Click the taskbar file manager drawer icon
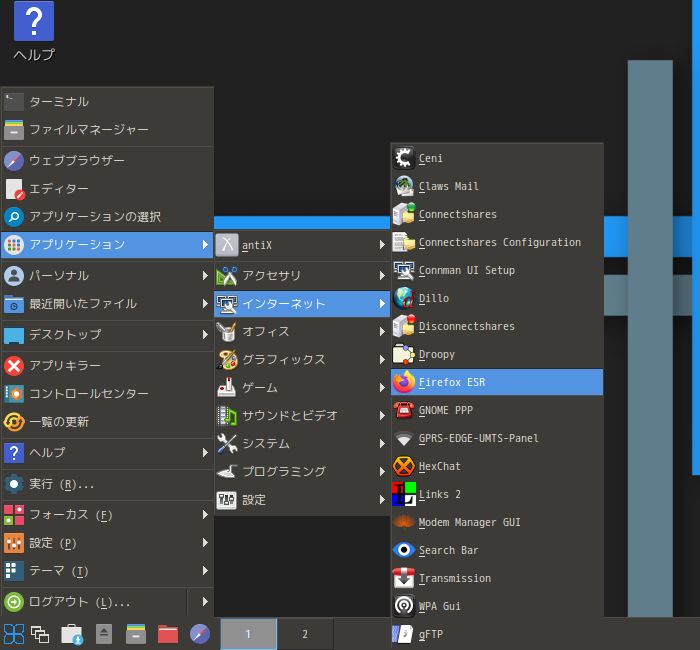 coord(136,634)
